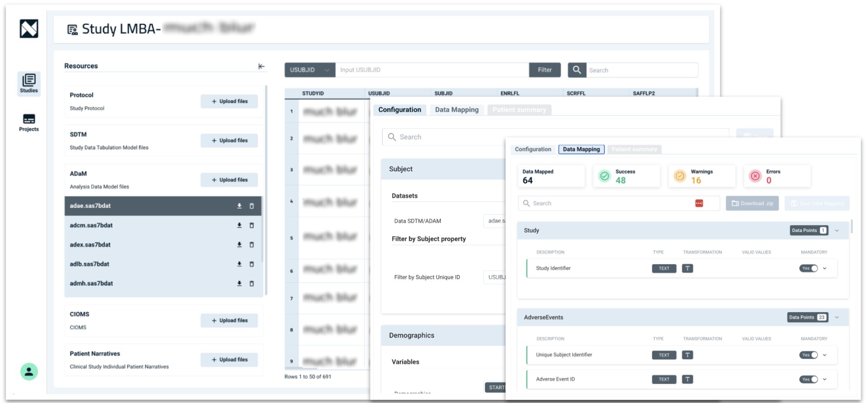Click the AdverseEvents Data Points 23 badge

808,318
